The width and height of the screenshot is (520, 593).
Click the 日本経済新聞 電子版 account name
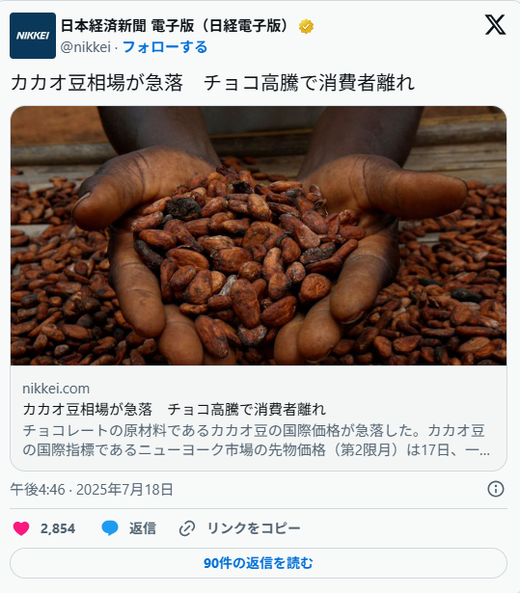(175, 26)
